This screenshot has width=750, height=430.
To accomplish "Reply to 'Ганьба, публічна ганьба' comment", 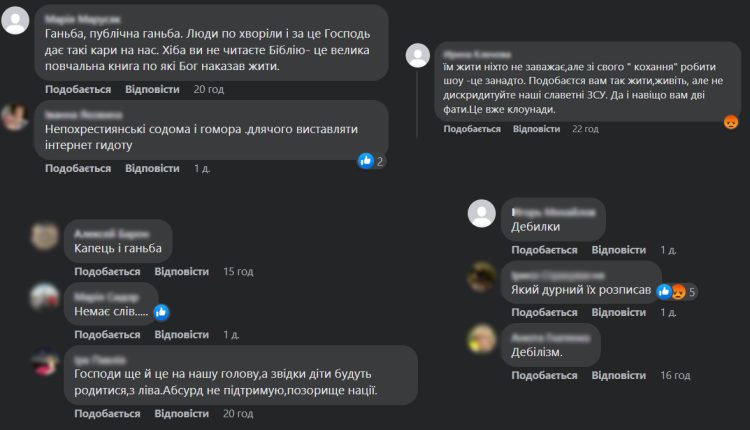I will (x=152, y=89).
